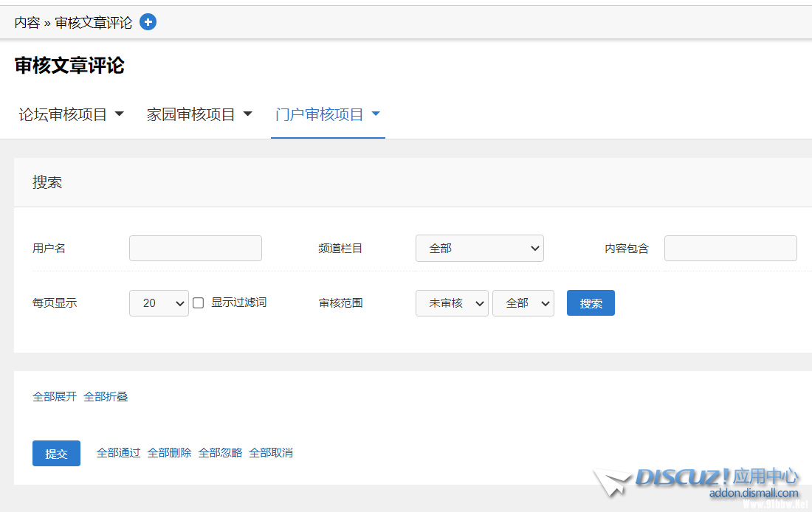812x512 pixels.
Task: Switch to 家园审核项目 tab
Action: [x=190, y=114]
